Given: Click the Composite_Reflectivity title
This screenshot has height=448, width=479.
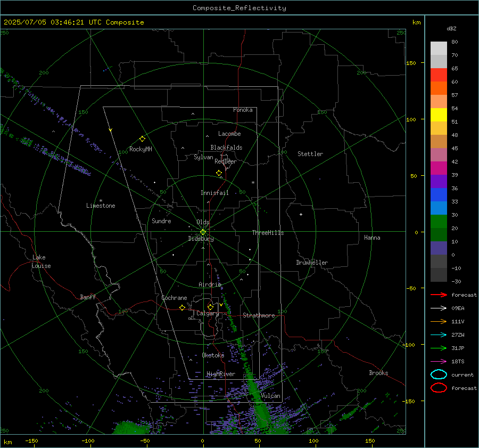Looking at the screenshot, I should point(240,8).
